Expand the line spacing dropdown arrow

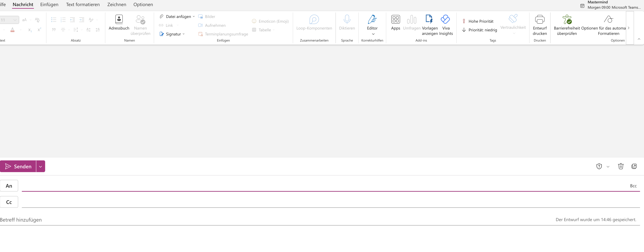82,30
